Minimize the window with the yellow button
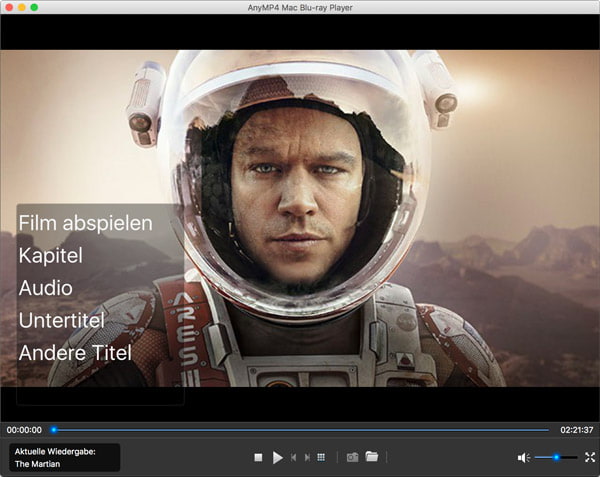Viewport: 600px width, 477px height. coord(22,7)
